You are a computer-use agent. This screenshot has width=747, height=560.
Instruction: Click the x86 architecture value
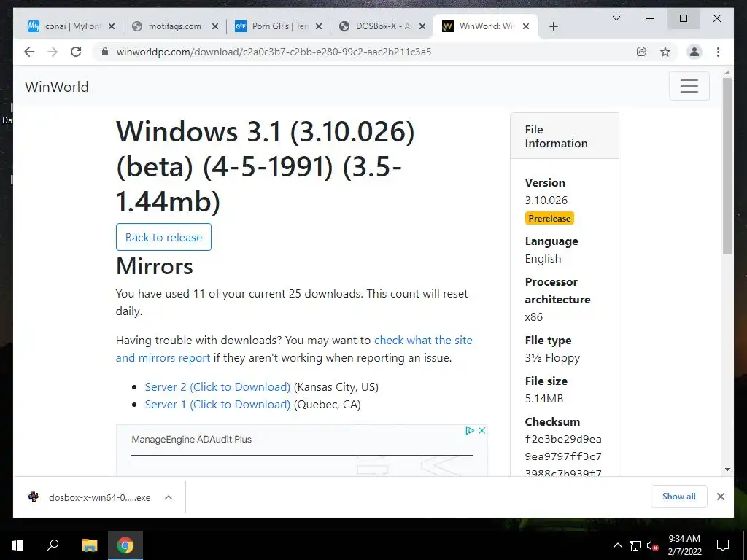click(x=533, y=316)
